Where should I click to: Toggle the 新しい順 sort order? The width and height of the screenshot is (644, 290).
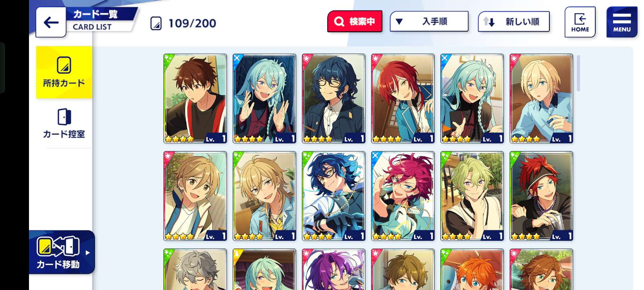pyautogui.click(x=514, y=22)
